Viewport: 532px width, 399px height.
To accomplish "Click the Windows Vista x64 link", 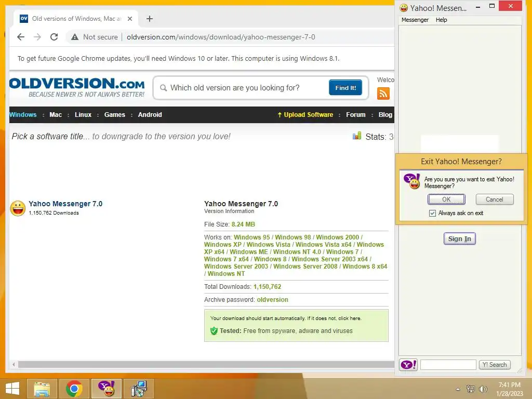I will click(323, 245).
